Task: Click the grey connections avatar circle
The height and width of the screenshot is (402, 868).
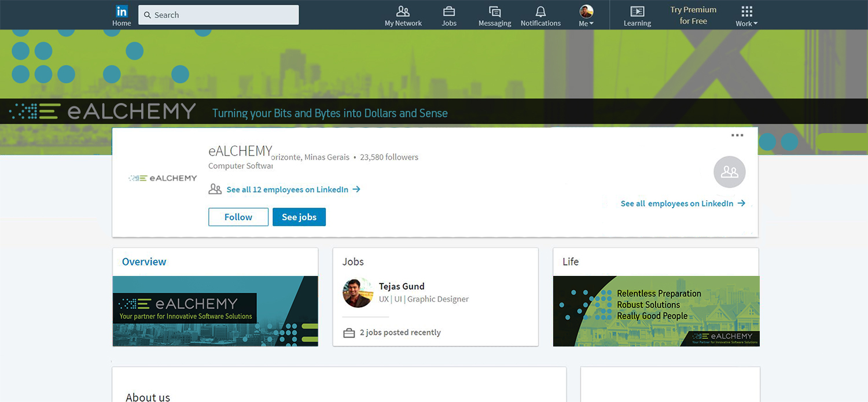Action: pyautogui.click(x=730, y=172)
